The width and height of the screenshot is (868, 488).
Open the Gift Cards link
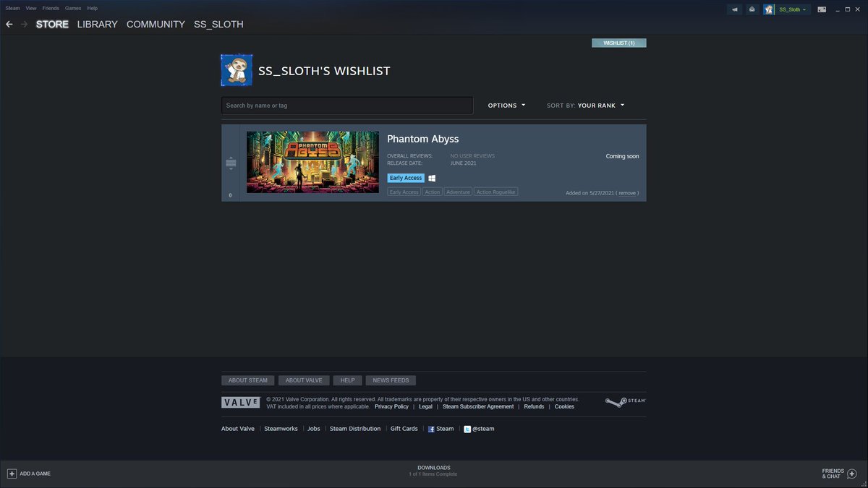click(404, 429)
